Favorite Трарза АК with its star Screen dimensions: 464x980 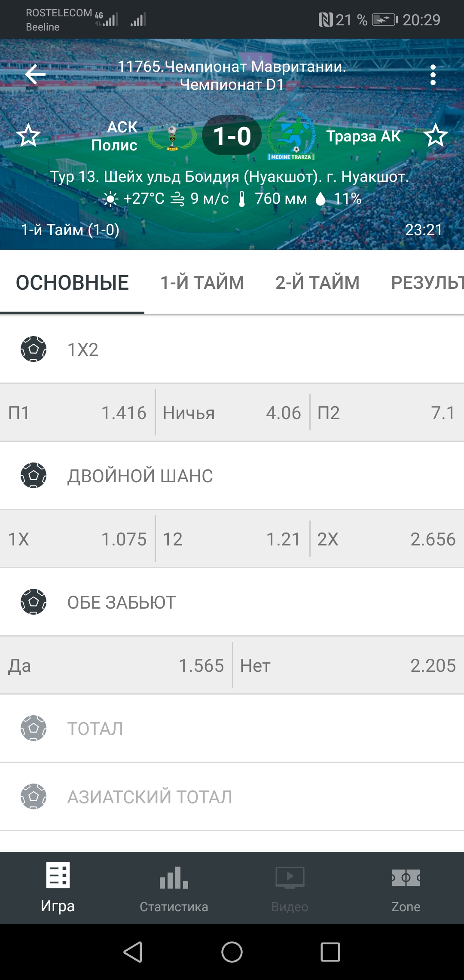click(x=436, y=135)
